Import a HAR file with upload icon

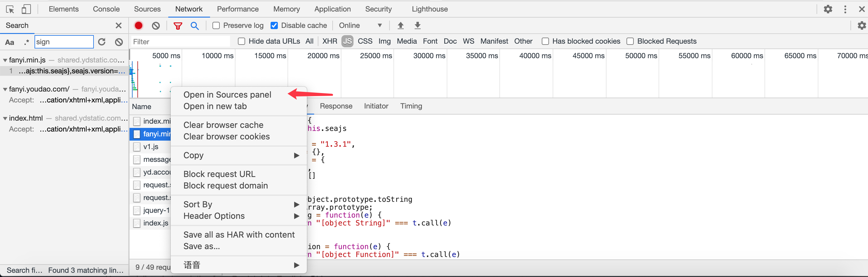(400, 25)
